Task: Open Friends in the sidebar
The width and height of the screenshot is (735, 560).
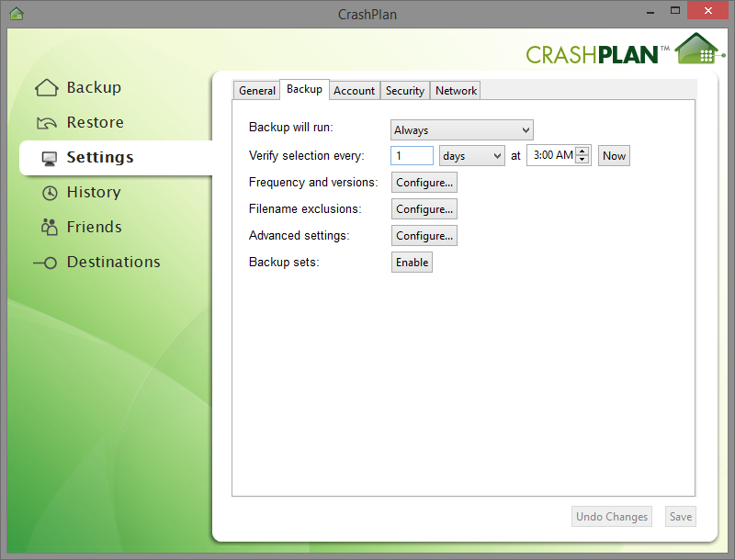Action: (x=95, y=227)
